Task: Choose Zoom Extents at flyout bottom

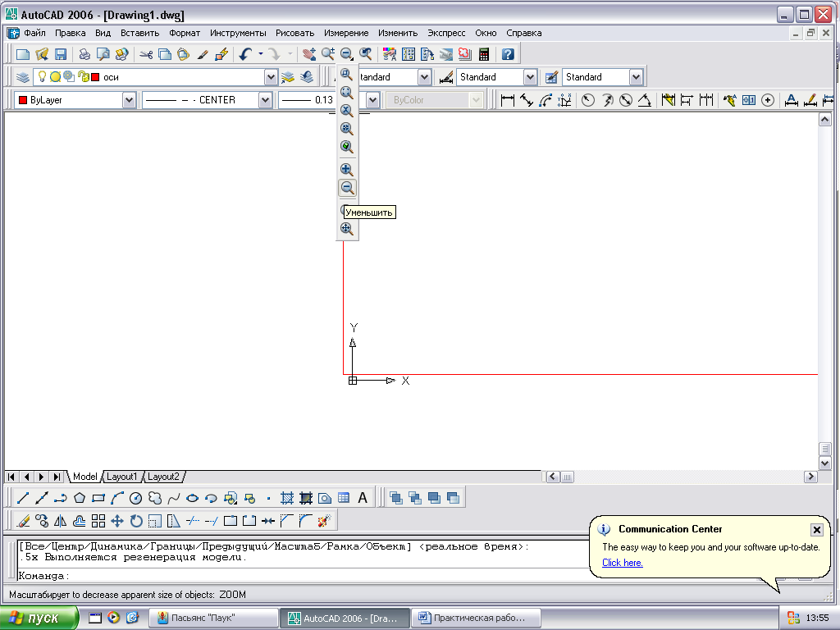Action: pos(347,228)
